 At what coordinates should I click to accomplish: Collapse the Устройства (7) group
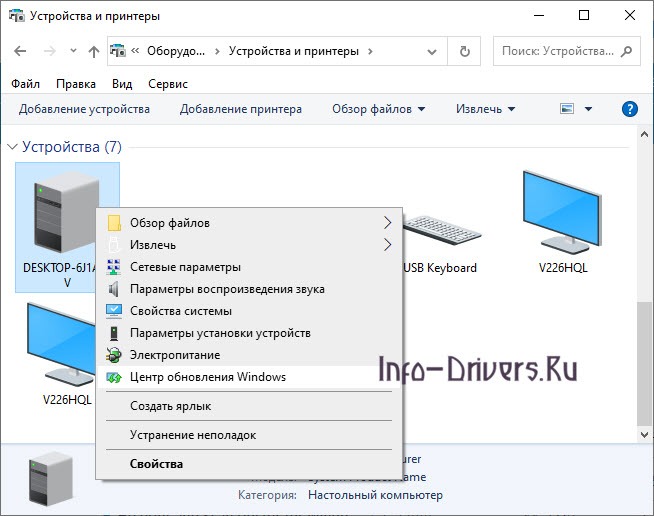point(12,147)
